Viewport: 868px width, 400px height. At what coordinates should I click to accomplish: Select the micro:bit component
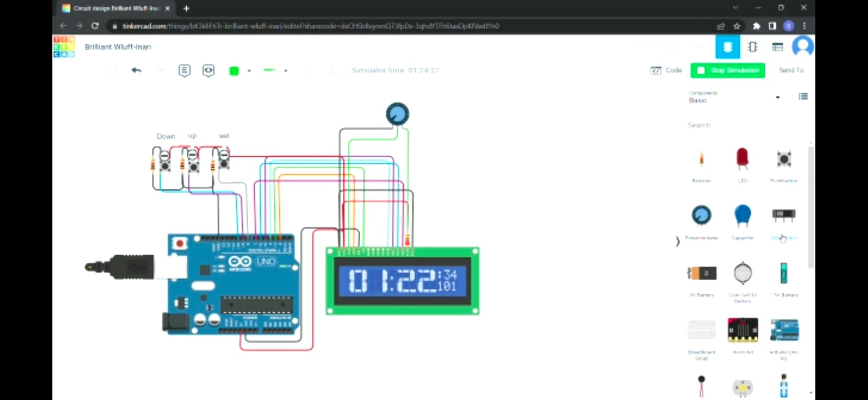[742, 336]
